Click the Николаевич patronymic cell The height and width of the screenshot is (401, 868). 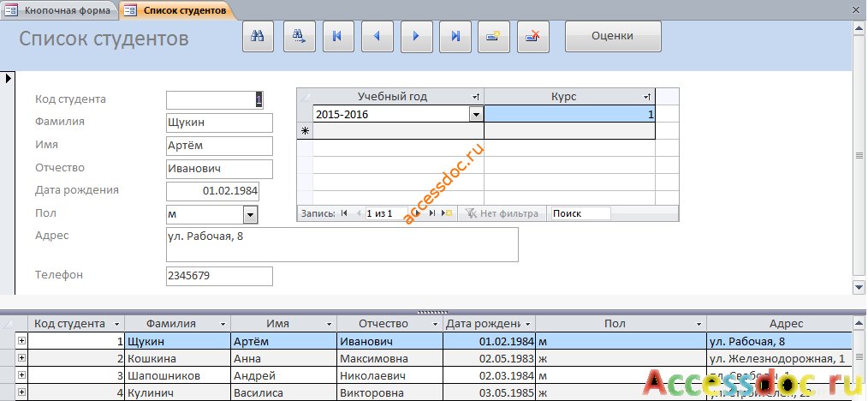pyautogui.click(x=390, y=375)
